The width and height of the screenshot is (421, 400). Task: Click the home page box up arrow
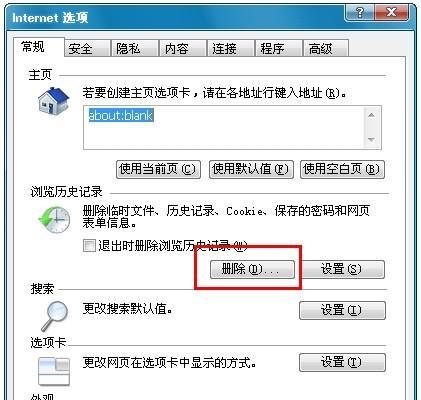click(371, 115)
